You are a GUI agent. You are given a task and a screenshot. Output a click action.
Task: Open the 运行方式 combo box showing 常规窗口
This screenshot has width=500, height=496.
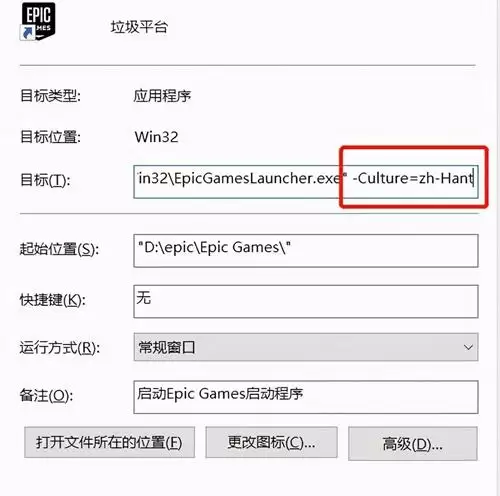tap(306, 347)
